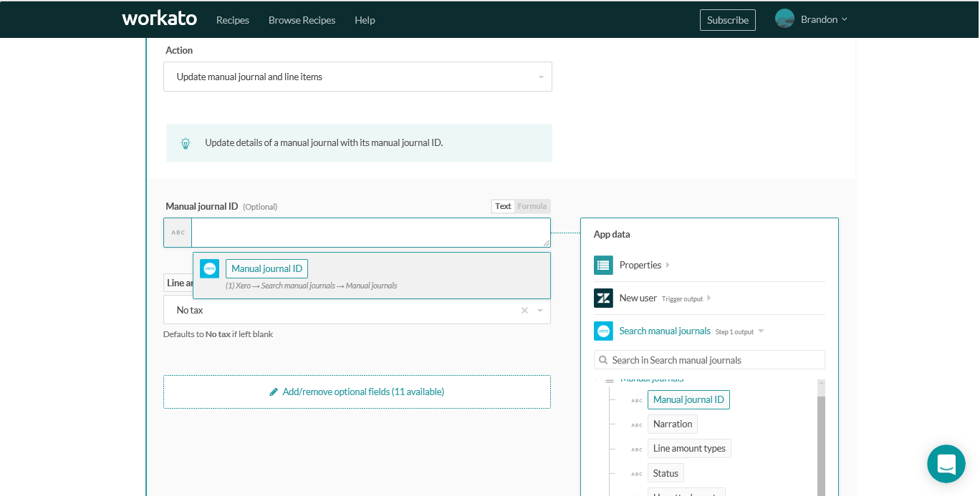Go to Browse Recipes
Viewport: 980px width, 496px height.
pyautogui.click(x=302, y=20)
